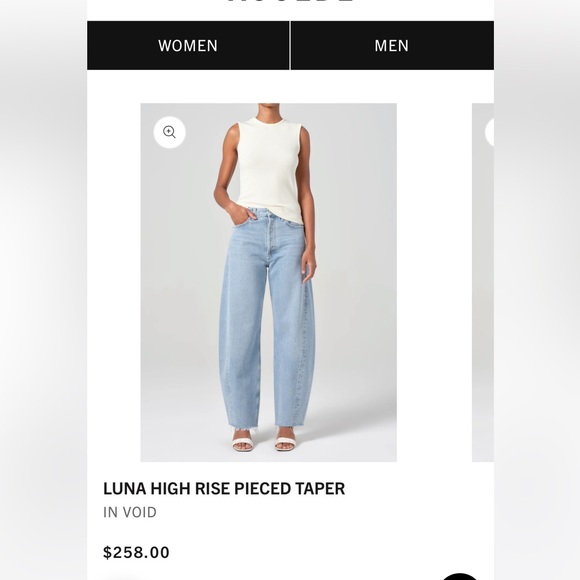Click the model's white sleeveless top in photo
Image resolution: width=580 pixels, height=580 pixels.
coord(272,170)
